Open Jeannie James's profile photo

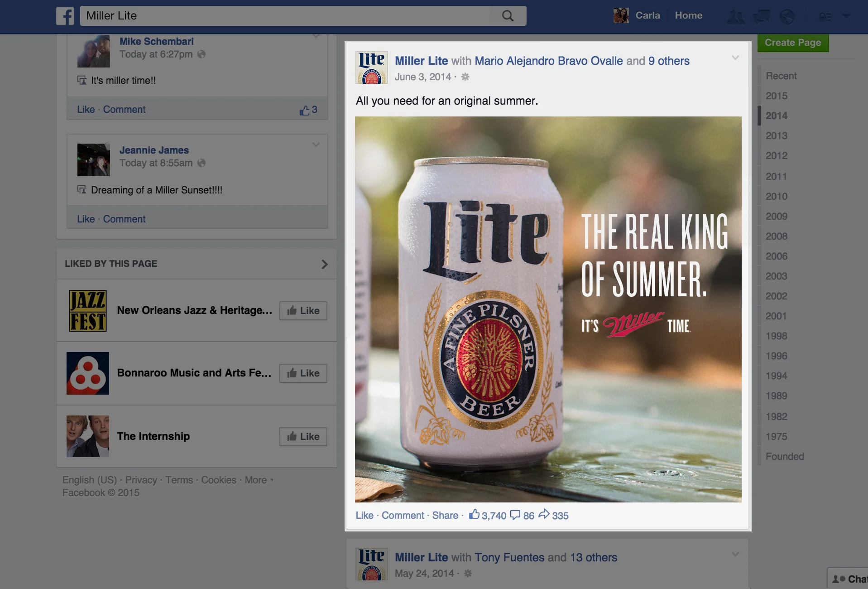click(x=94, y=160)
